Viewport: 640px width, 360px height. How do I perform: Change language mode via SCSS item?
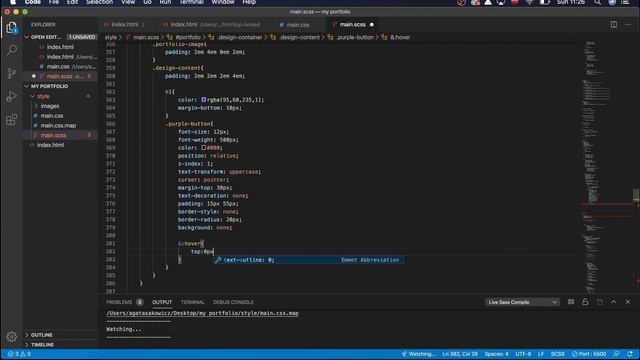[x=558, y=354]
